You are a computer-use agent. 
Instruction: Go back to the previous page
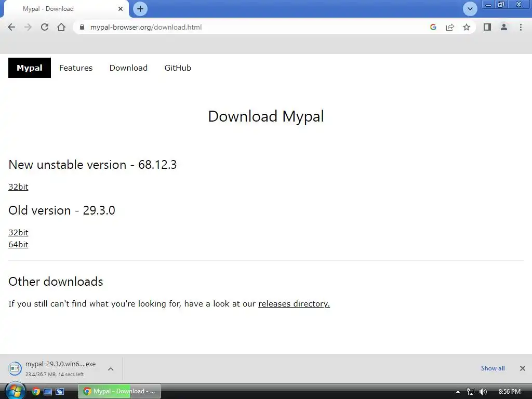point(11,27)
